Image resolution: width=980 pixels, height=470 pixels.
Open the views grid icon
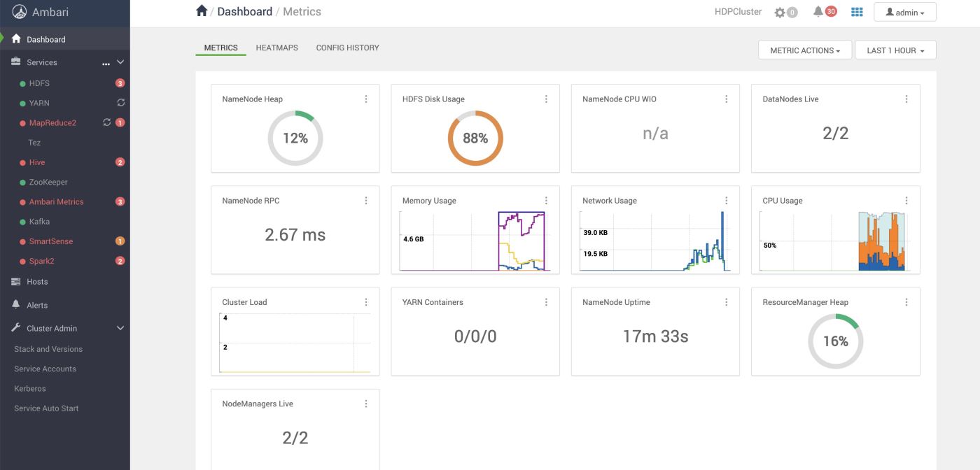coord(857,12)
